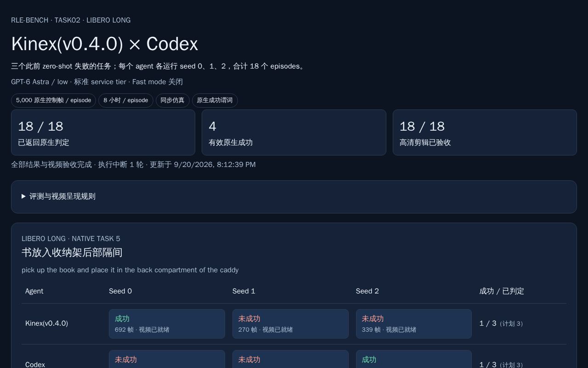588x368 pixels.
Task: Click the GPT-6 Astra / low configuration line
Action: click(x=97, y=82)
